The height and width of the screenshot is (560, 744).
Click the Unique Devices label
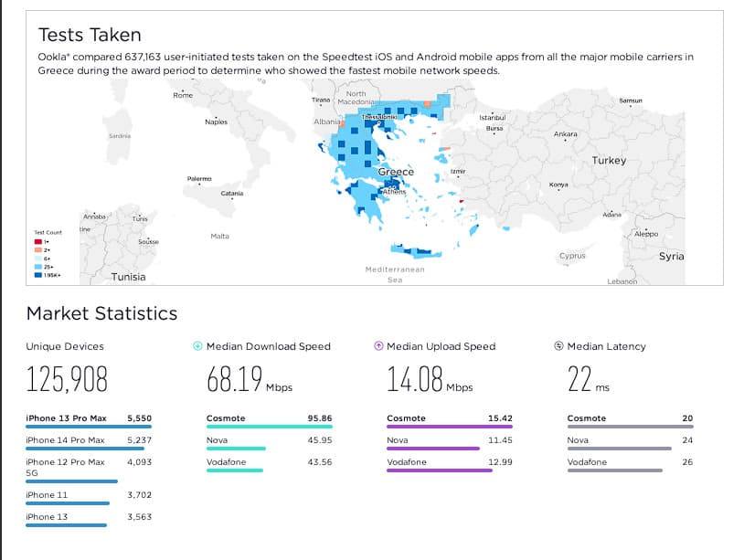[x=65, y=346]
